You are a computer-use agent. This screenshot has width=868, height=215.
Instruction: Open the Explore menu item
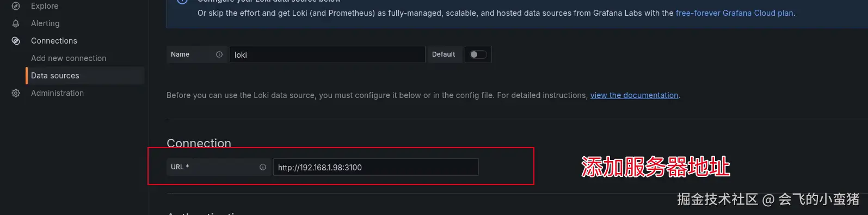tap(45, 6)
